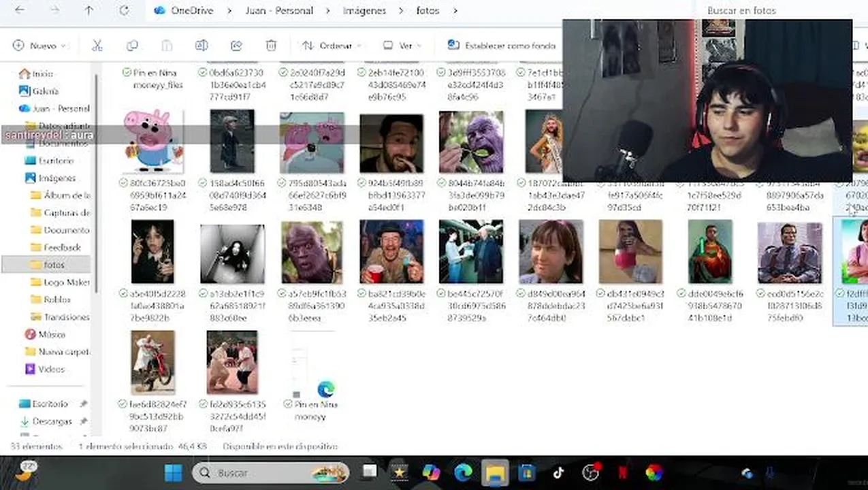The width and height of the screenshot is (868, 490).
Task: Select the train platform thumbnail be445c72570f
Action: click(471, 252)
